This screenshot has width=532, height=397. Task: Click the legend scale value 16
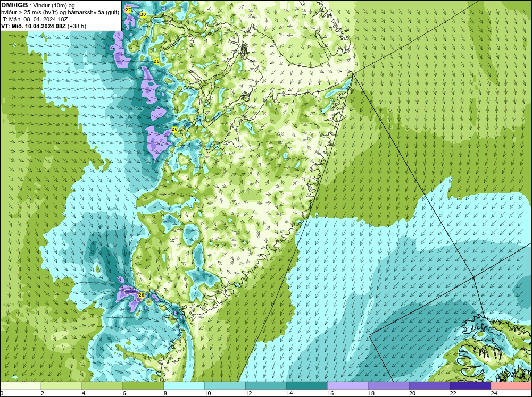[330, 393]
